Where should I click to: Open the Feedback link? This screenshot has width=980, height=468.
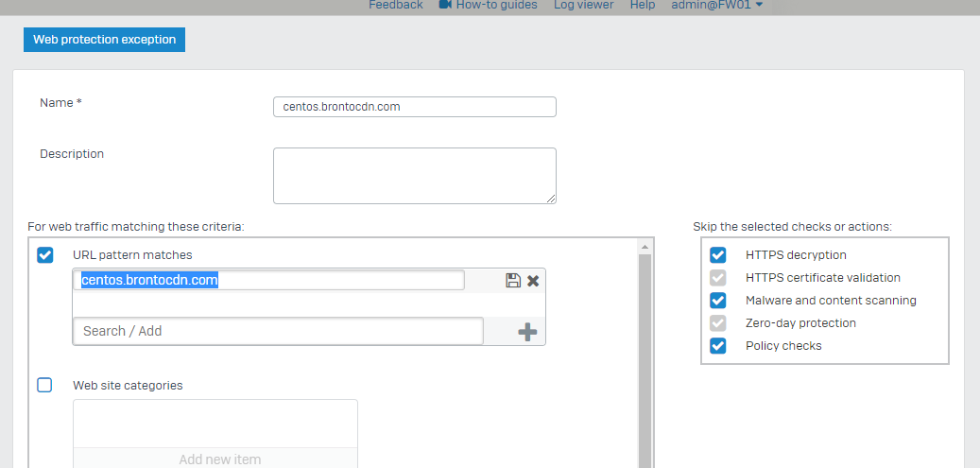(396, 5)
